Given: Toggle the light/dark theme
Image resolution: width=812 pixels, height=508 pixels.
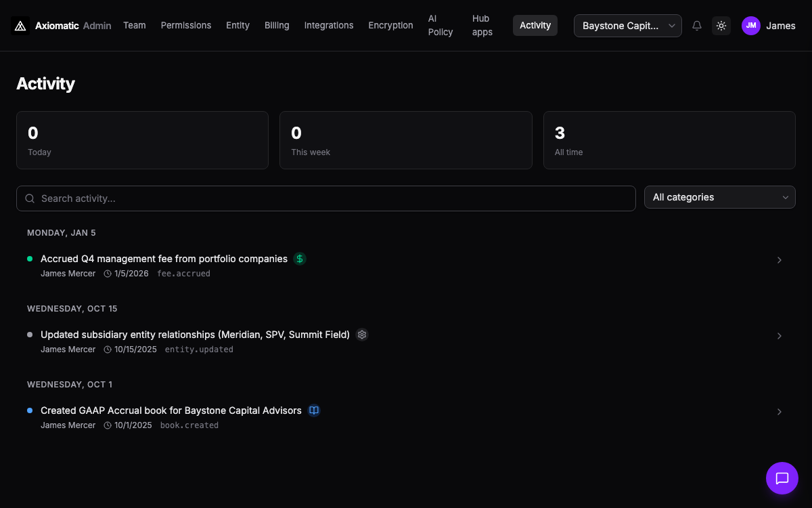Looking at the screenshot, I should click(721, 26).
